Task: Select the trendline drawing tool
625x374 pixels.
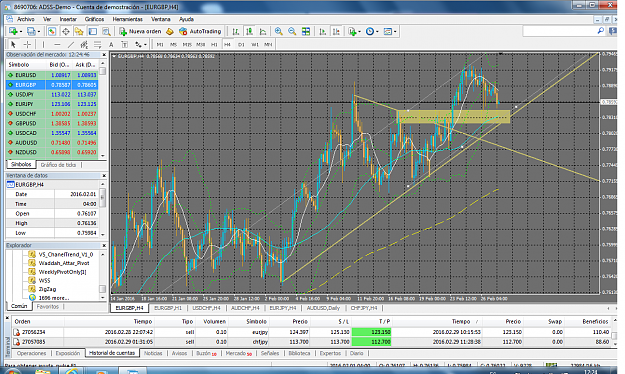Action: 71,44
